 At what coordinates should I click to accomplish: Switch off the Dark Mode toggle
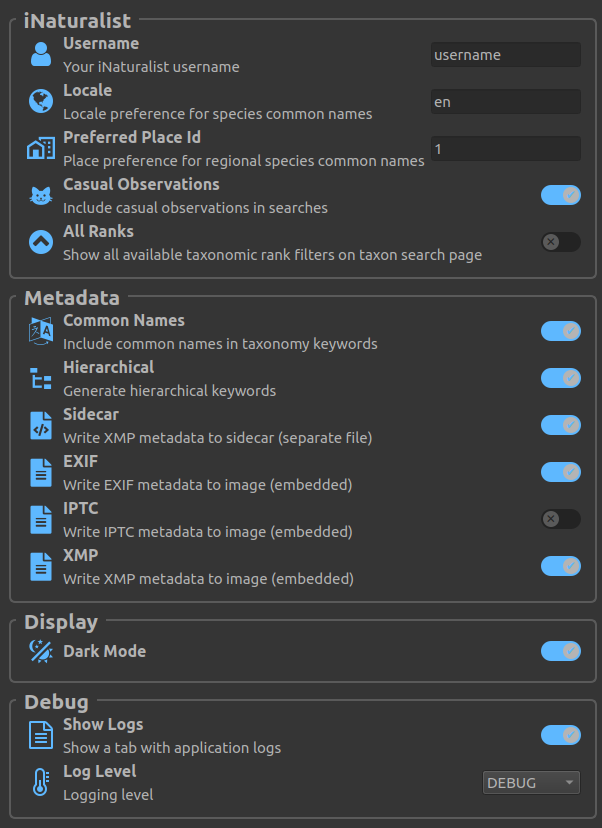coord(561,651)
